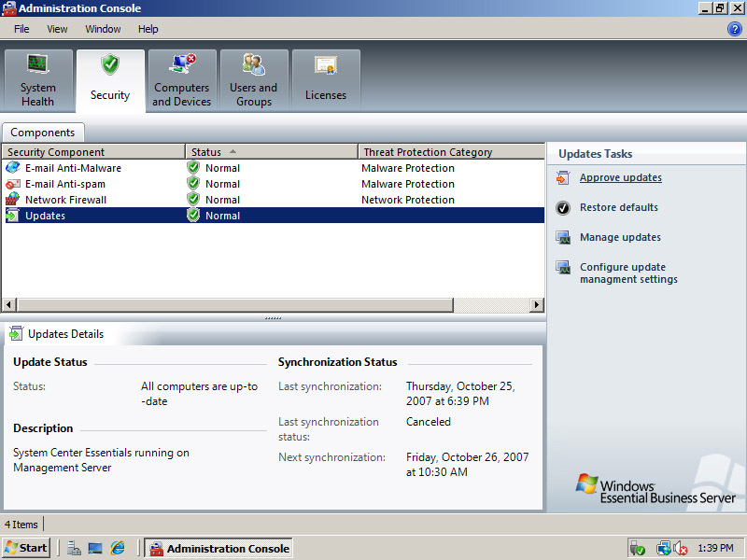Switch to the Security tab
The image size is (747, 560).
tap(110, 81)
